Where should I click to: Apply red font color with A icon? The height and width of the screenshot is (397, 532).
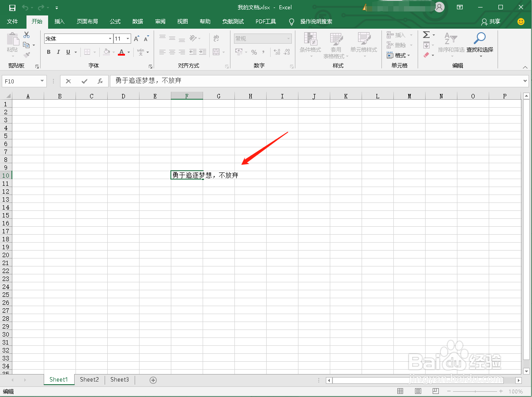(x=121, y=52)
